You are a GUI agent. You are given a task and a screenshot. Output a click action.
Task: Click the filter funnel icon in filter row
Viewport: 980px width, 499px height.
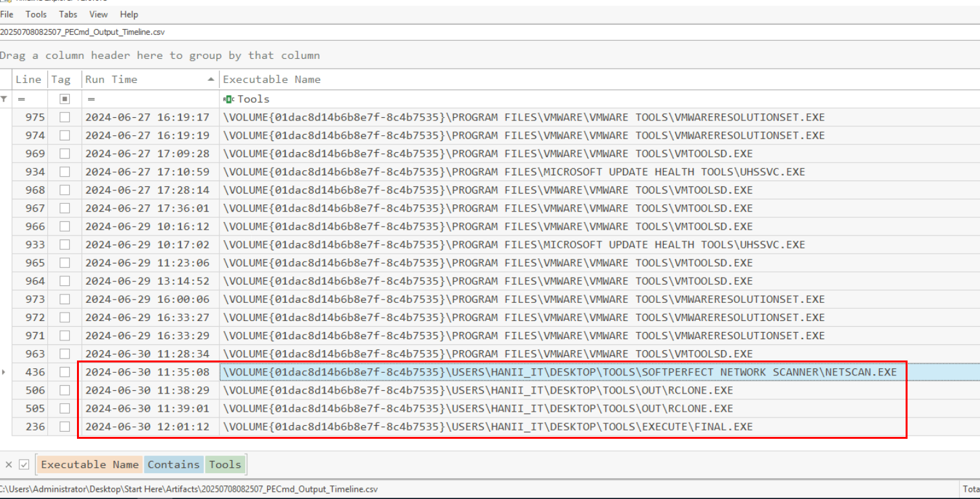pyautogui.click(x=5, y=99)
